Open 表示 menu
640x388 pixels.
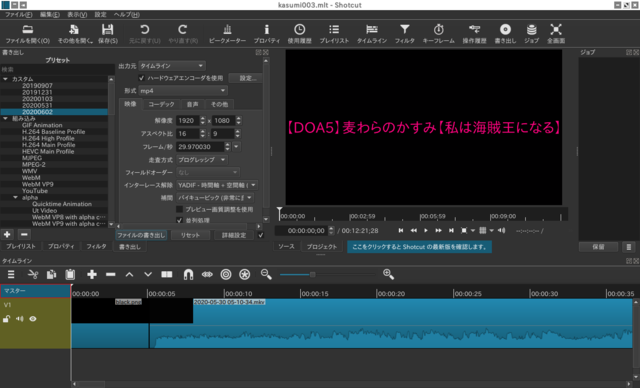(x=77, y=15)
